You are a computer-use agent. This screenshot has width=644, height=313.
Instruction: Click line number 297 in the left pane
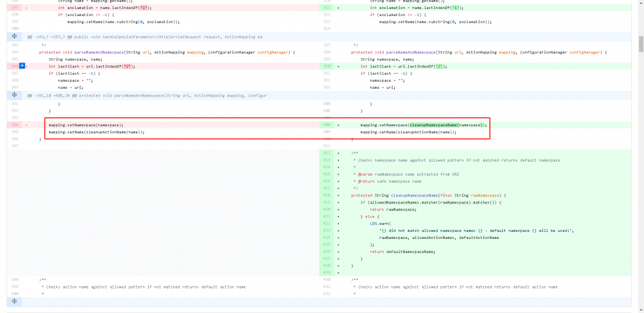(15, 8)
